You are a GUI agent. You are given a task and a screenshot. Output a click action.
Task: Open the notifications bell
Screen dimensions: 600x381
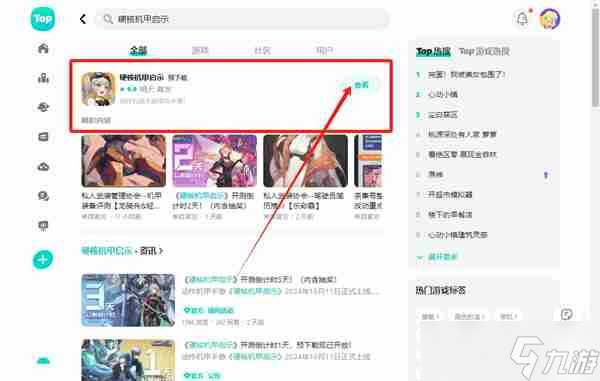click(x=522, y=19)
